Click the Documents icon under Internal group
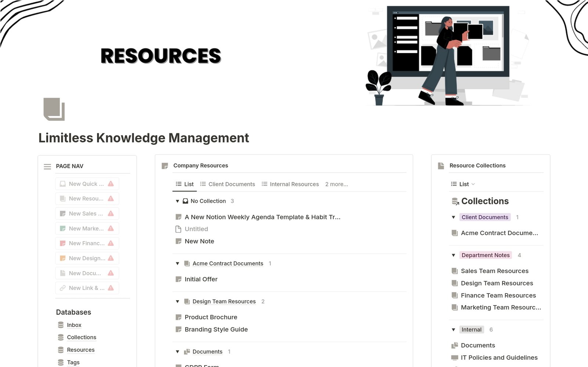This screenshot has width=588, height=367. pyautogui.click(x=455, y=345)
